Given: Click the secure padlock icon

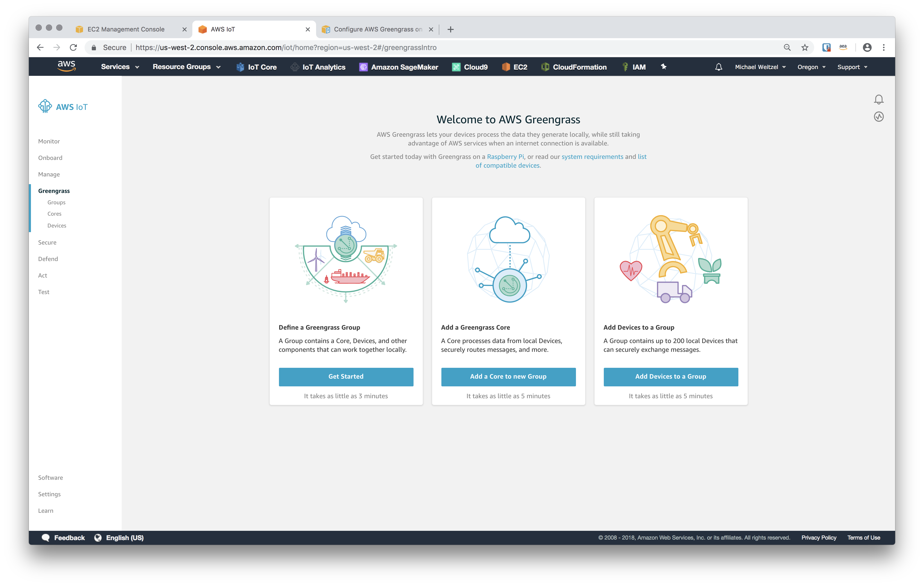Looking at the screenshot, I should pos(94,47).
